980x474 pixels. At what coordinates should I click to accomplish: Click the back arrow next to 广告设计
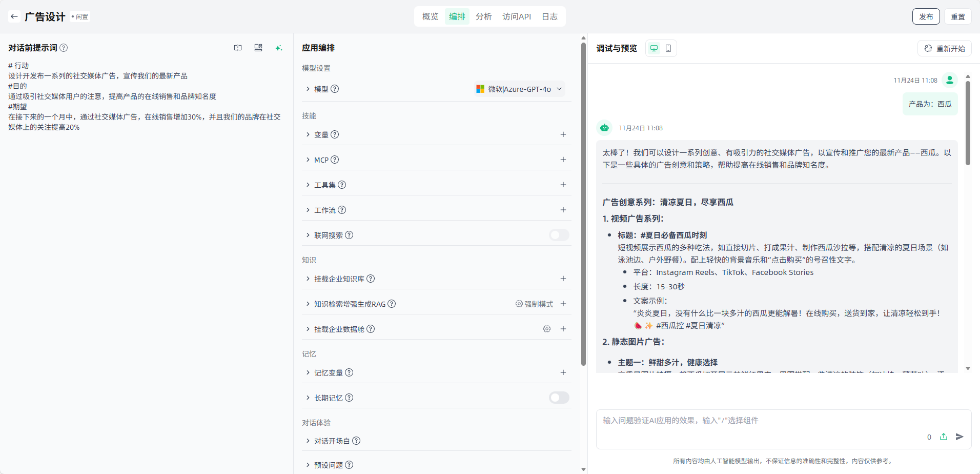[14, 16]
